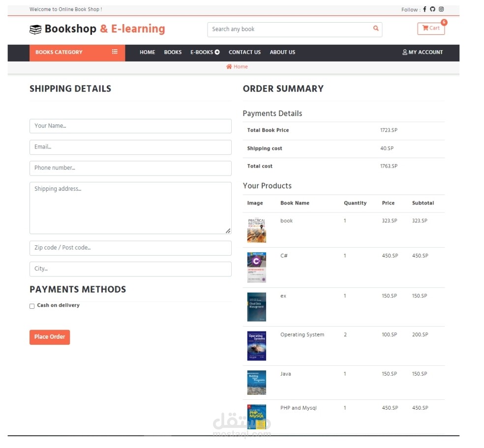
Task: Click the book row price 323.SP
Action: [390, 221]
